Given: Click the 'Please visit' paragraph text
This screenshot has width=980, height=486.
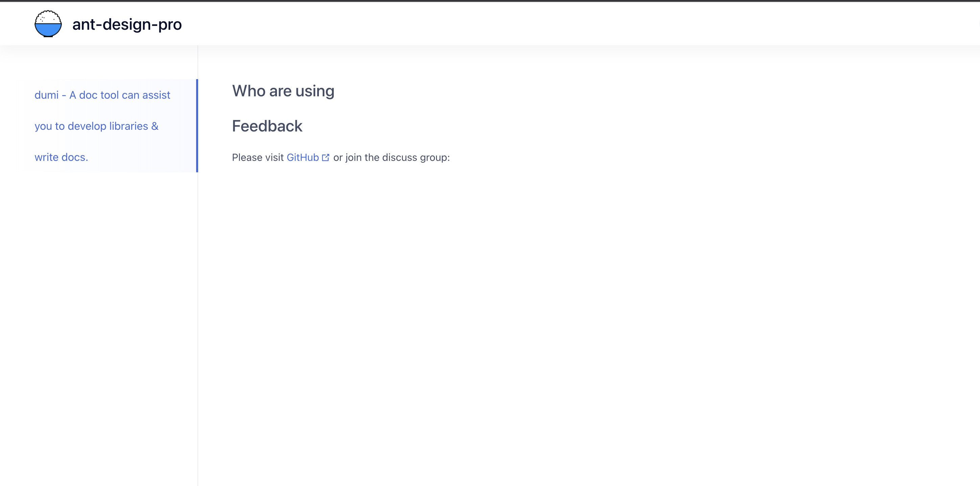Looking at the screenshot, I should pyautogui.click(x=258, y=157).
